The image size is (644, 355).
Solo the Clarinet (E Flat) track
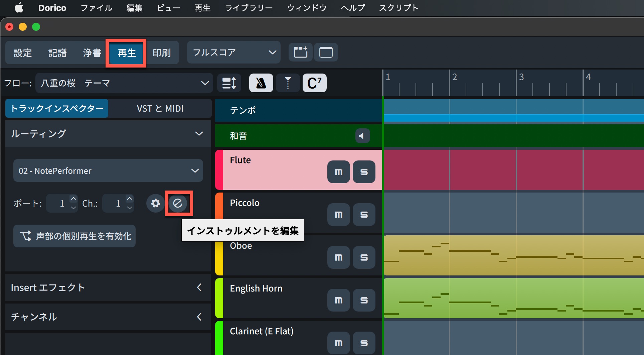pos(364,343)
